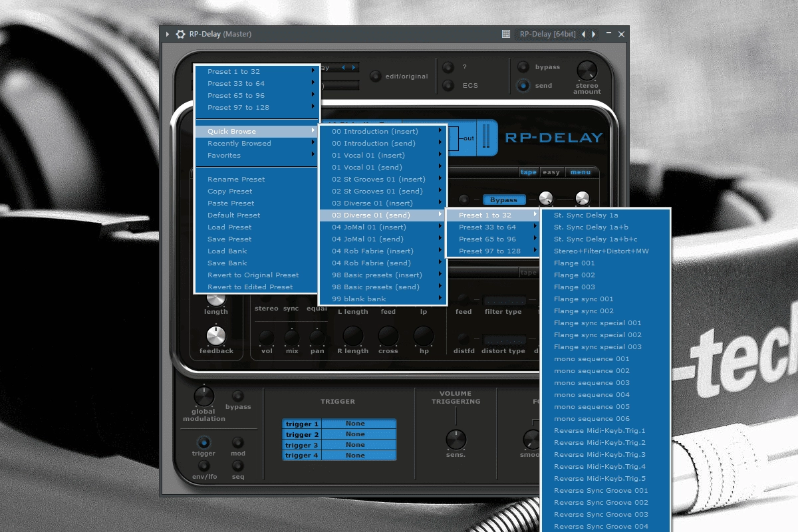Open Preset 1 to 32 in main menu
798x532 pixels.
pyautogui.click(x=257, y=71)
